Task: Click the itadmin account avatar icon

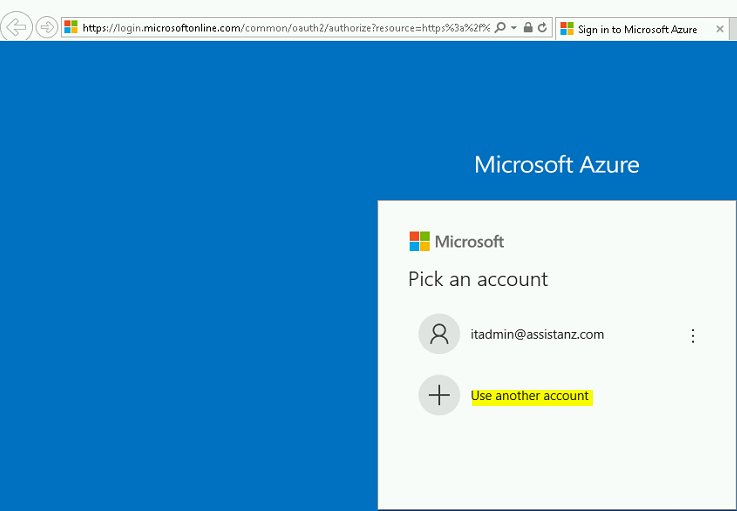Action: point(439,334)
